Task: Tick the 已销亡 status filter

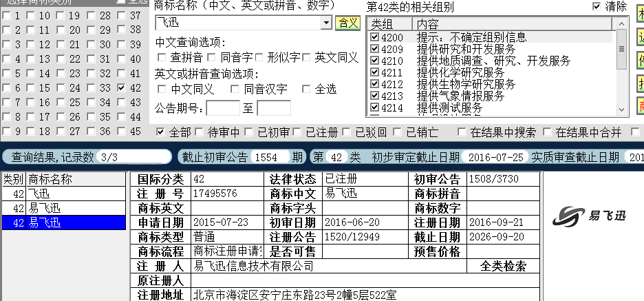Action: click(397, 132)
